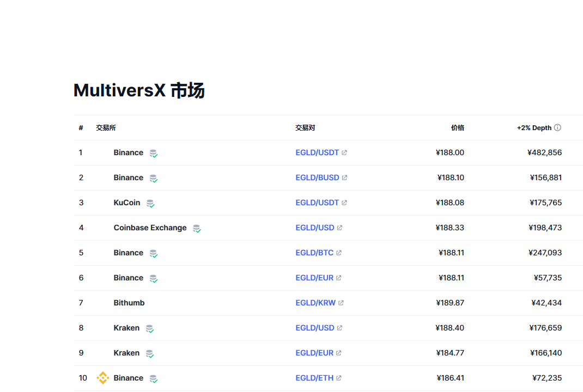Viewport: 583px width, 392px height.
Task: Click external link icon beside EGLD/KRW
Action: pyautogui.click(x=341, y=303)
